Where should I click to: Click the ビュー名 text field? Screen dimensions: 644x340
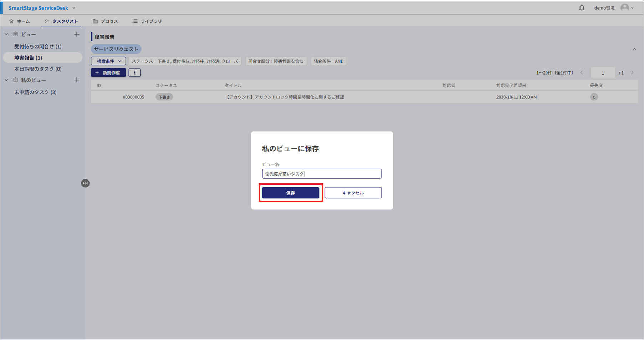(x=322, y=174)
